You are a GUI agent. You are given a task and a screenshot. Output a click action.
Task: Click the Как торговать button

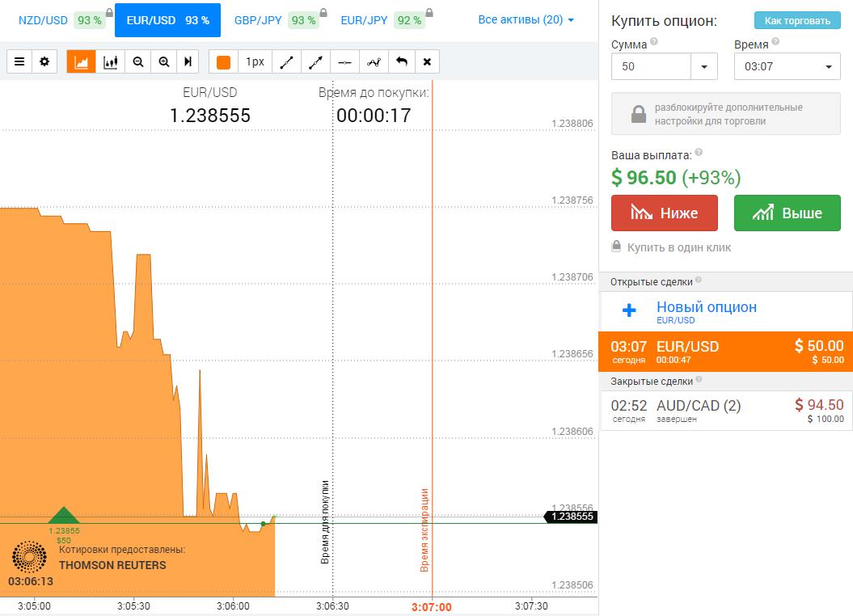click(797, 21)
